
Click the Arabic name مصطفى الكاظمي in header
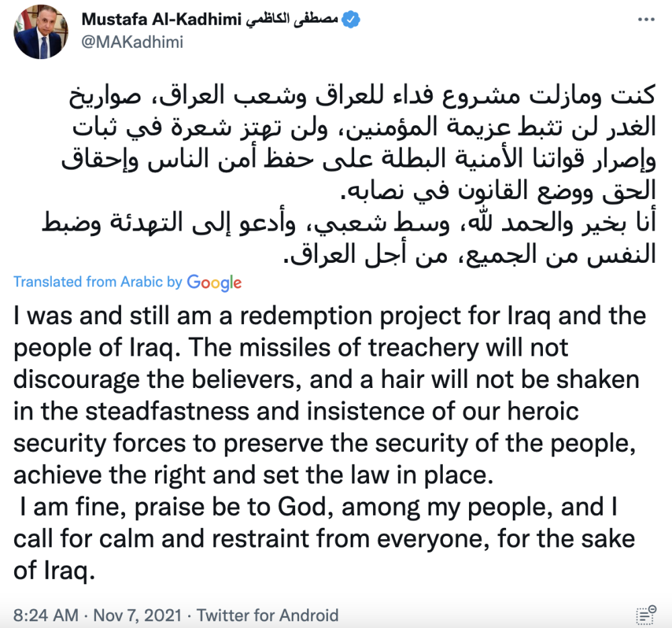(292, 19)
